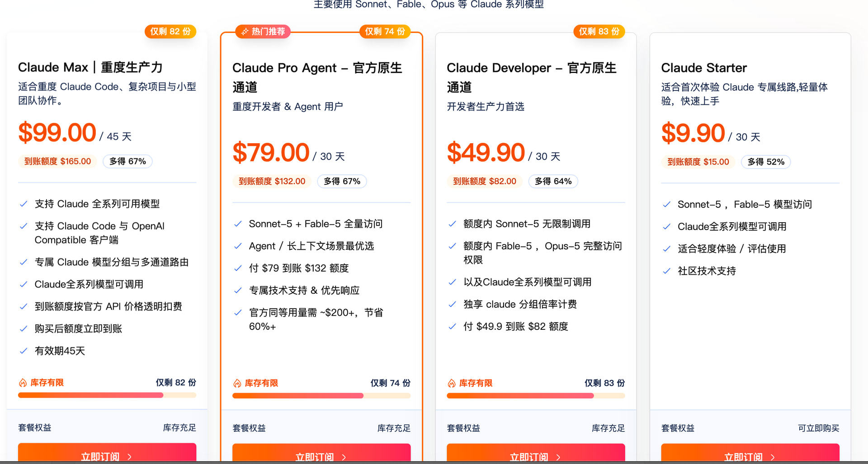Image resolution: width=868 pixels, height=464 pixels.
Task: Click the arrow on Claude Starter 立即订阅 button
Action: (x=773, y=457)
